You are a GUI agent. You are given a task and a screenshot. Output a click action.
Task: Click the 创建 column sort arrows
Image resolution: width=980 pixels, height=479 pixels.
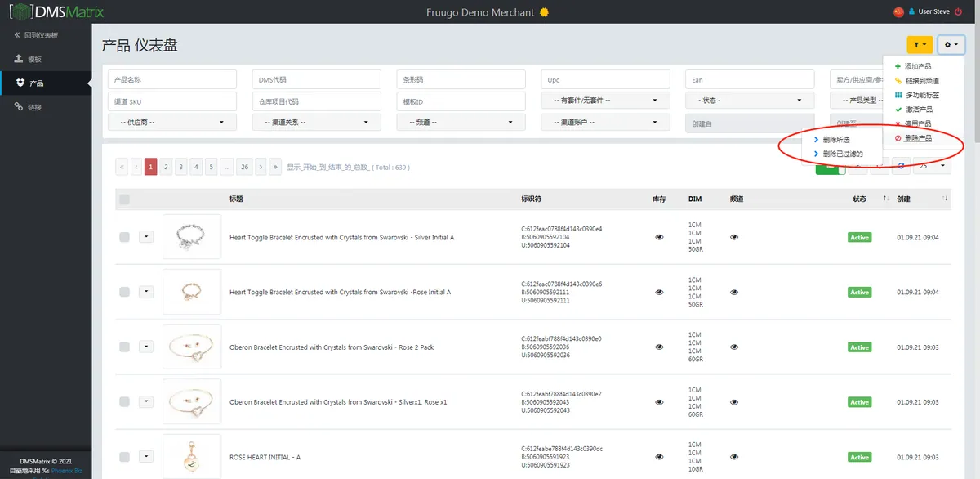[x=946, y=199]
